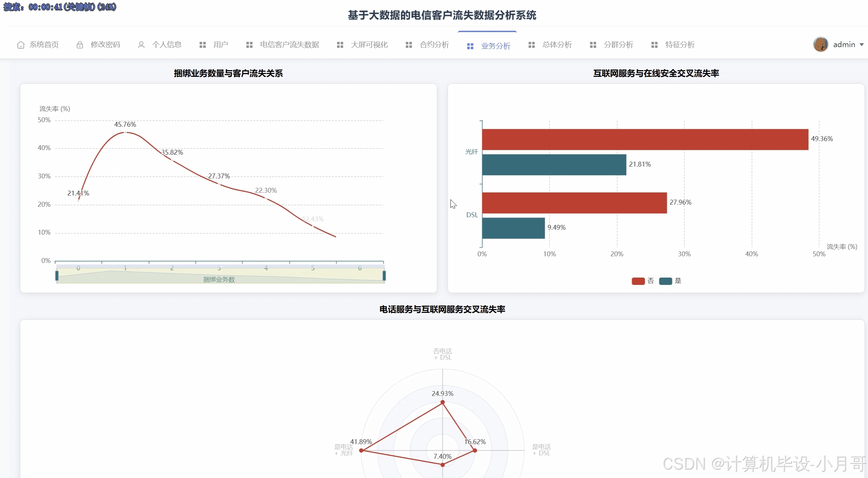Open the 特征分析 menu item

tap(680, 45)
